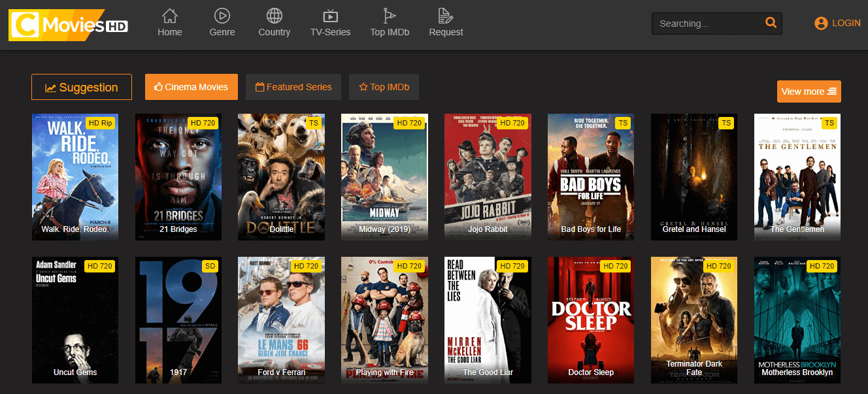Open the Midway (2019) poster
This screenshot has height=394, width=868.
point(384,177)
